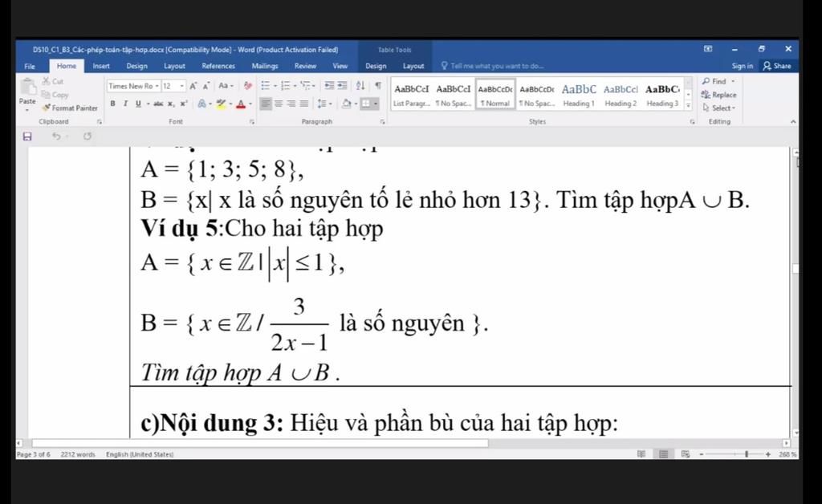Decrease the paragraph indent
Image resolution: width=822 pixels, height=504 pixels.
coord(329,85)
